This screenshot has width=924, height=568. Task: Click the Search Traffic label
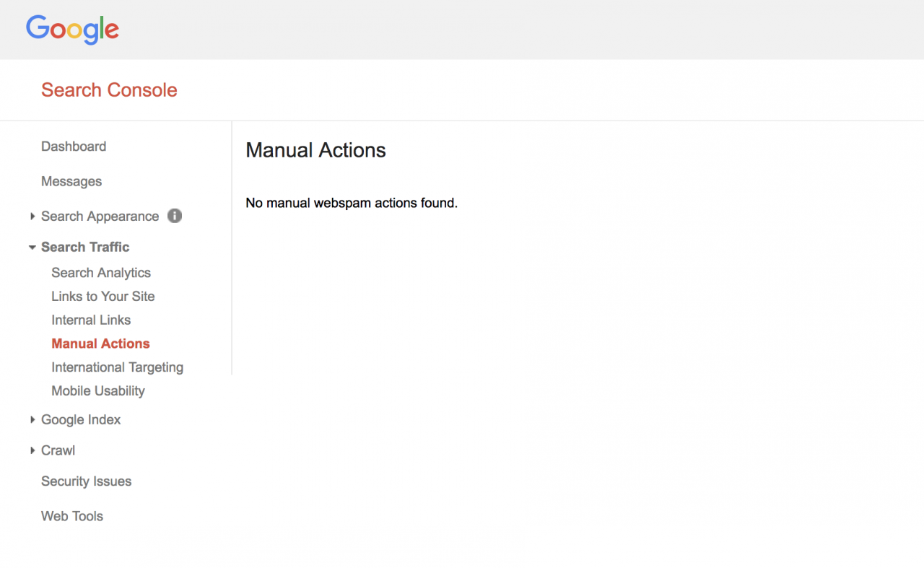85,247
